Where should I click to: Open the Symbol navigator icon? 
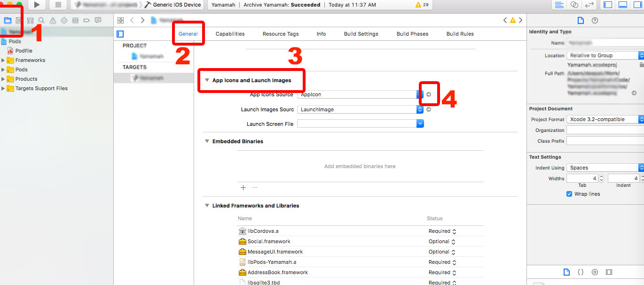point(30,21)
